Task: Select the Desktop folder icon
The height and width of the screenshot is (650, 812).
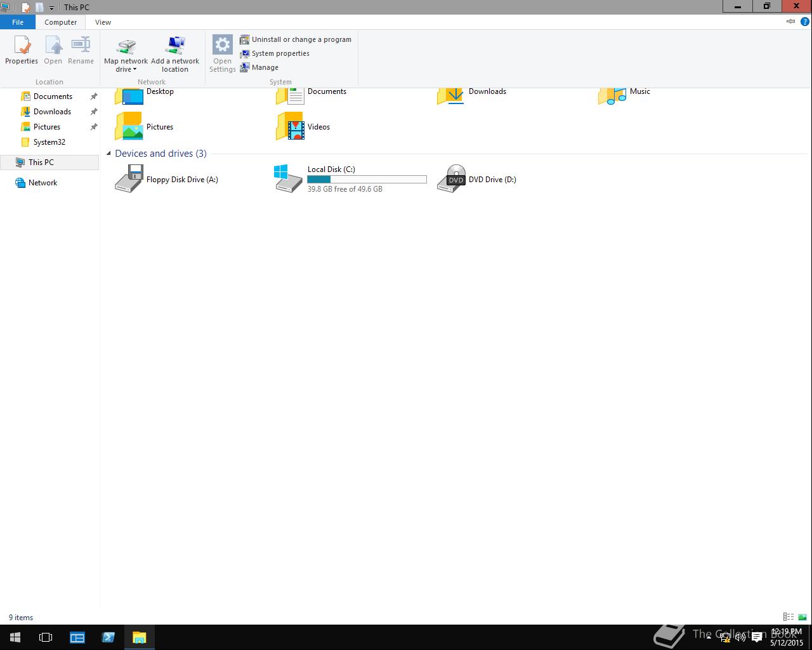Action: pyautogui.click(x=129, y=95)
